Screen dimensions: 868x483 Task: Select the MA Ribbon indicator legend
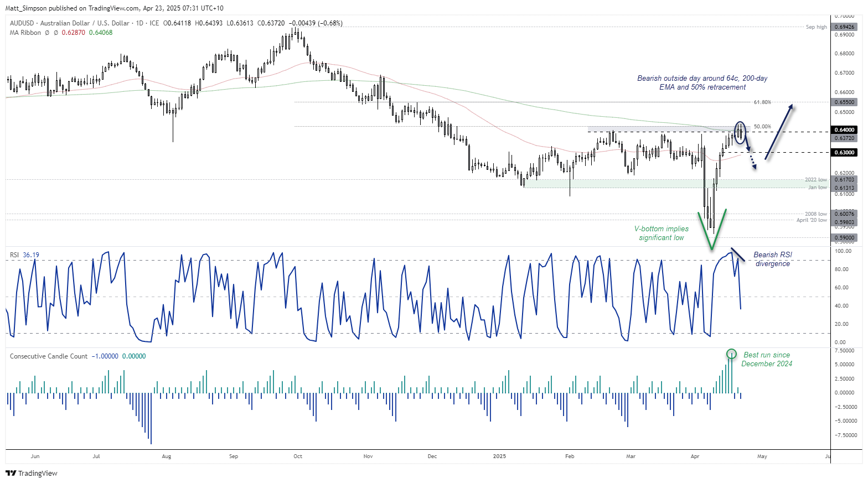[25, 33]
